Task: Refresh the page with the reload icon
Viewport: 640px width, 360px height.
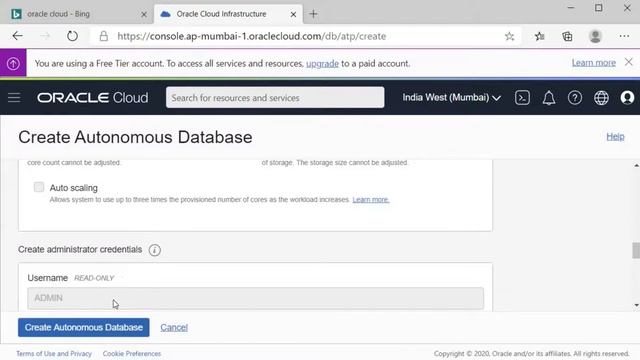Action: tap(72, 36)
